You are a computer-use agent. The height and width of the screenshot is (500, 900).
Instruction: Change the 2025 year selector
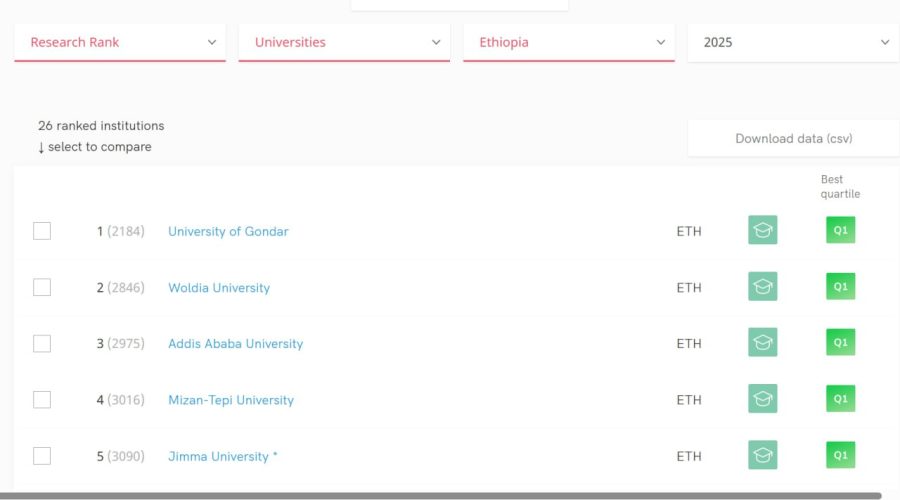point(793,42)
